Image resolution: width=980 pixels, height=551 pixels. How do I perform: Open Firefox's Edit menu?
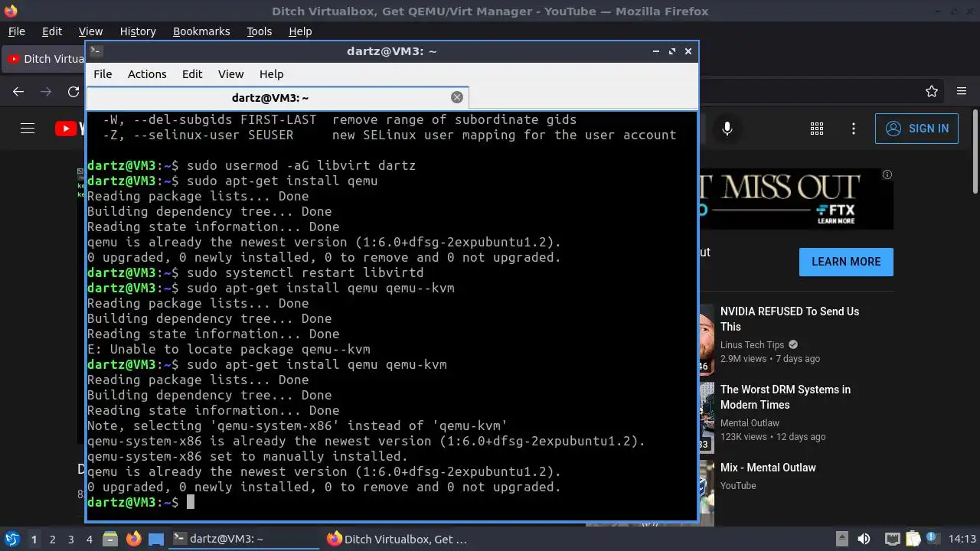click(52, 31)
